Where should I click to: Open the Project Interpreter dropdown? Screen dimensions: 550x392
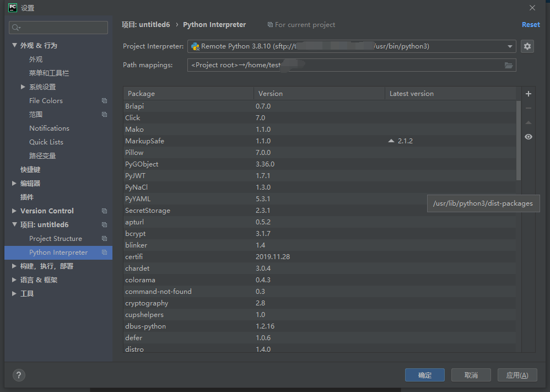(510, 46)
